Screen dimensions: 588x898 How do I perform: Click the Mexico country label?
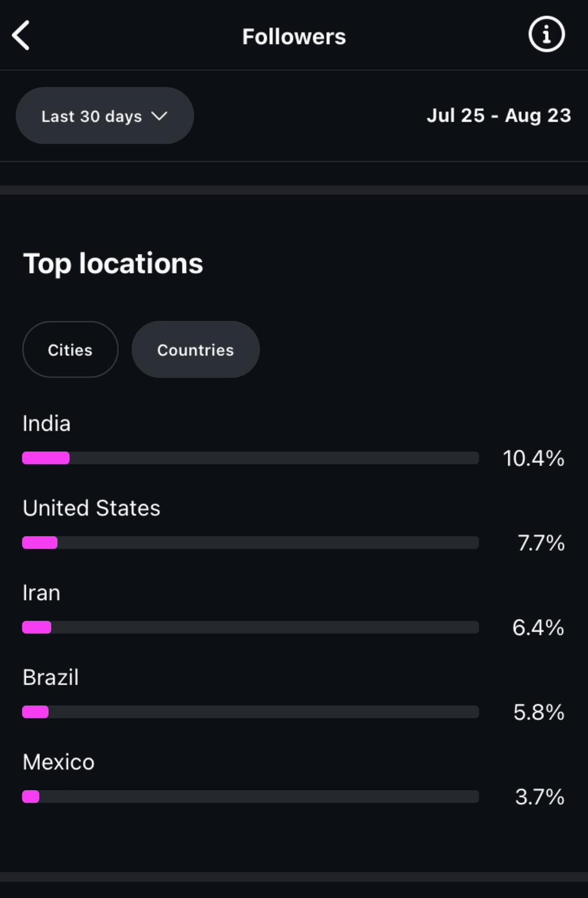pyautogui.click(x=58, y=763)
